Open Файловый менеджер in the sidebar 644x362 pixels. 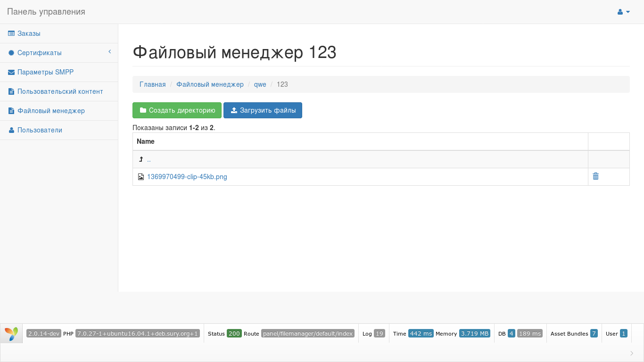click(59, 111)
